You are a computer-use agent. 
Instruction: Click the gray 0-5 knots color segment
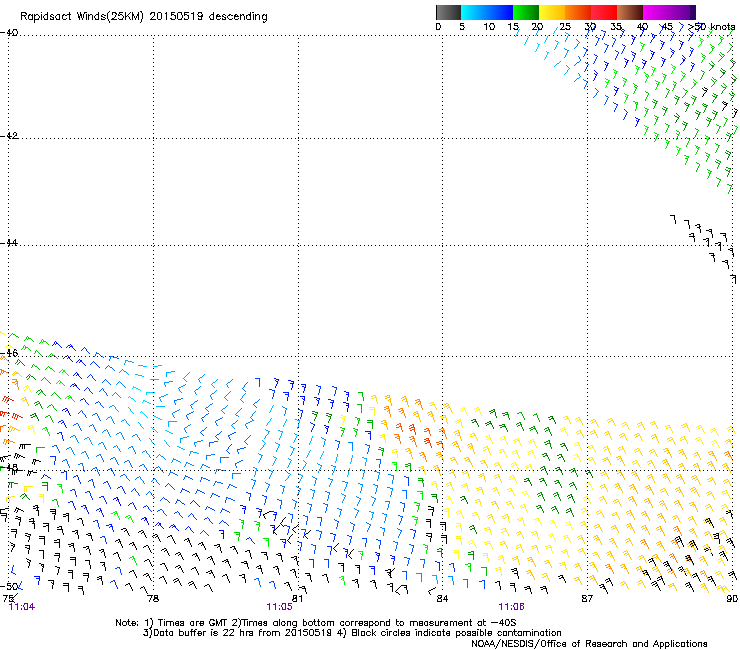[448, 12]
